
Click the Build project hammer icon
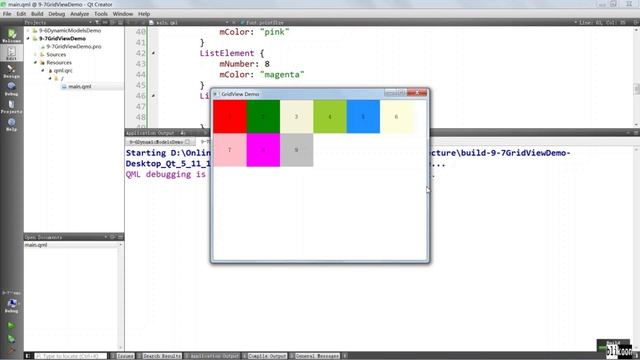click(x=11, y=350)
